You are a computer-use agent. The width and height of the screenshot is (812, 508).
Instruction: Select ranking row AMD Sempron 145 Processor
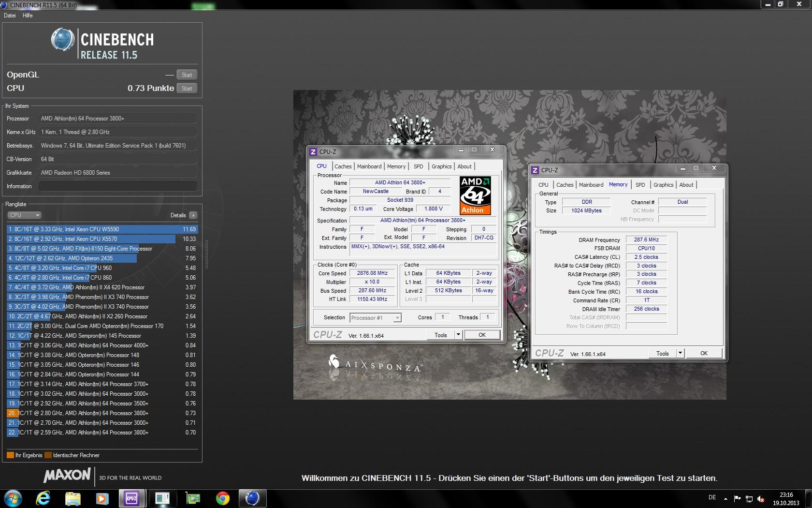102,336
